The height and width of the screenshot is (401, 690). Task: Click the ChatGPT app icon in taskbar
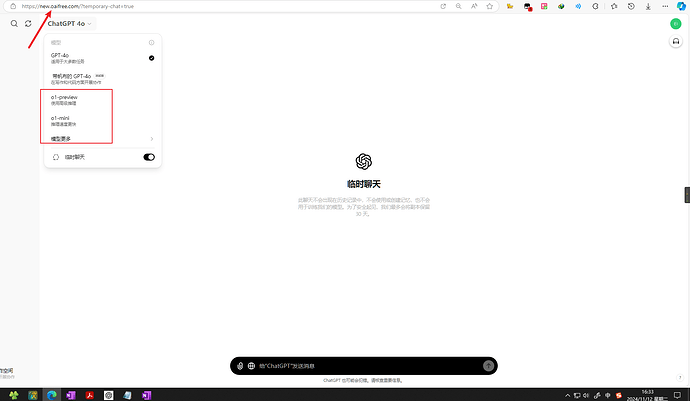[109, 395]
